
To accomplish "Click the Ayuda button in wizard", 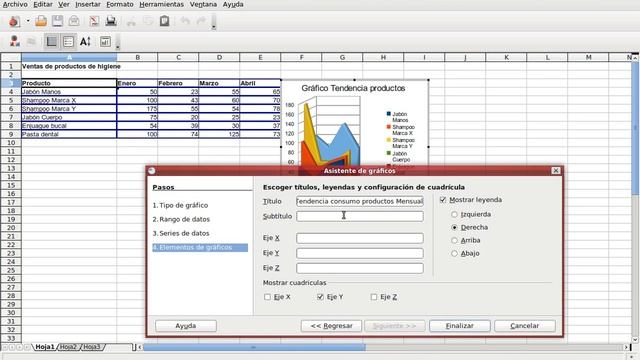I will [186, 326].
